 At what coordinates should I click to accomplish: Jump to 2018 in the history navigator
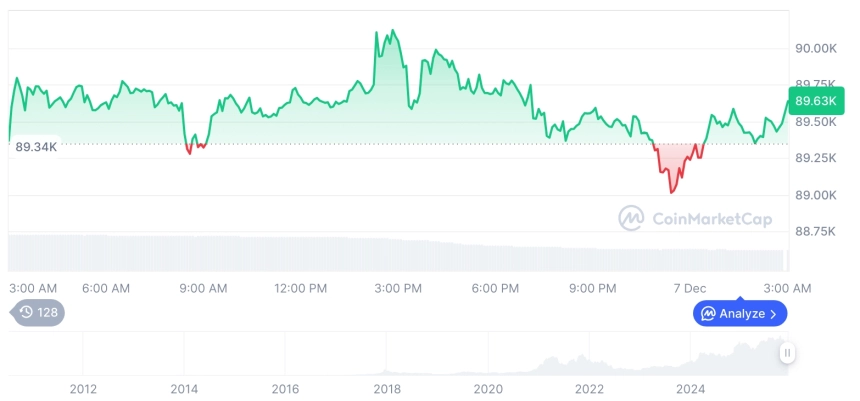coord(387,388)
